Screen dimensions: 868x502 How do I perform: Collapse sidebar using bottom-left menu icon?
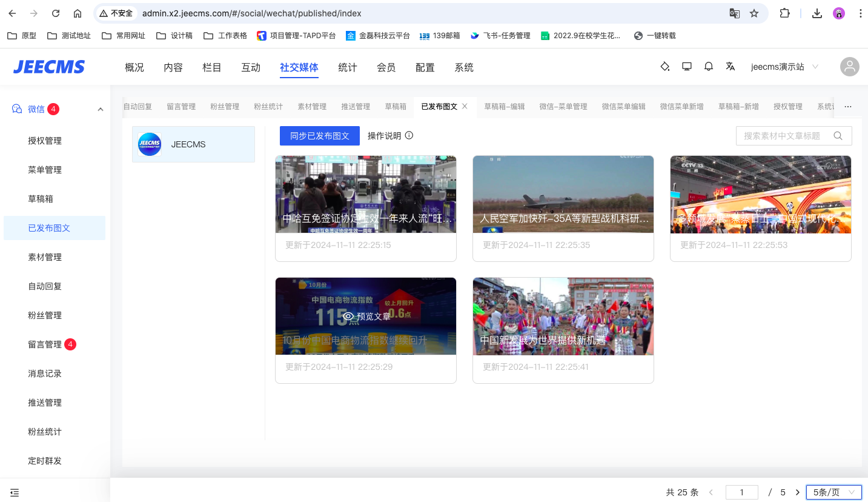pyautogui.click(x=15, y=492)
